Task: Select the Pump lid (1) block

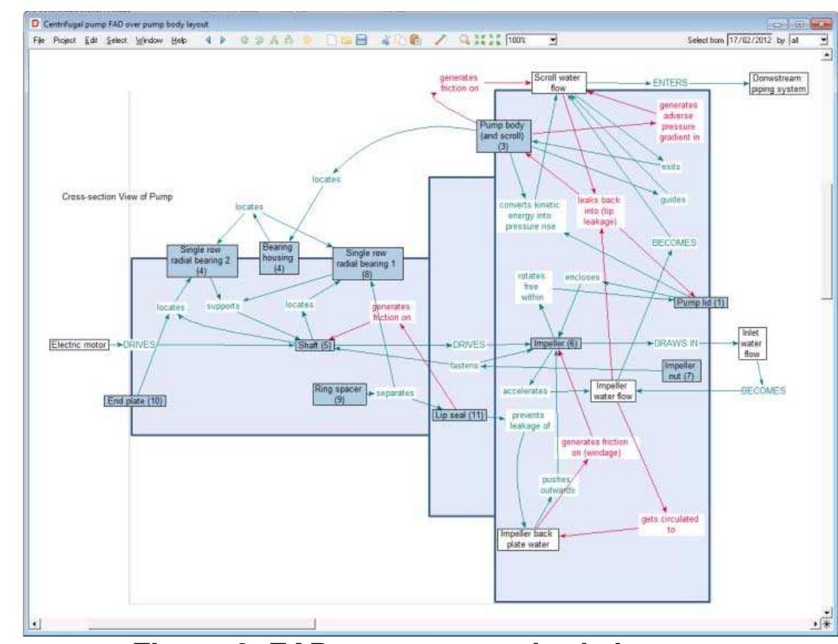Action: pos(701,303)
